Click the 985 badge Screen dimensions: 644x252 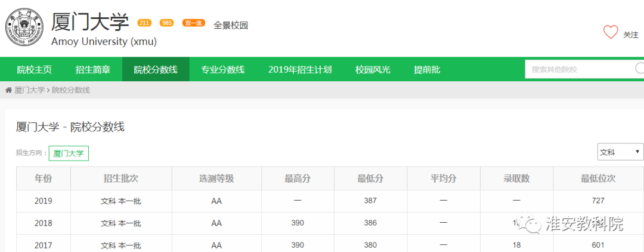[x=167, y=23]
